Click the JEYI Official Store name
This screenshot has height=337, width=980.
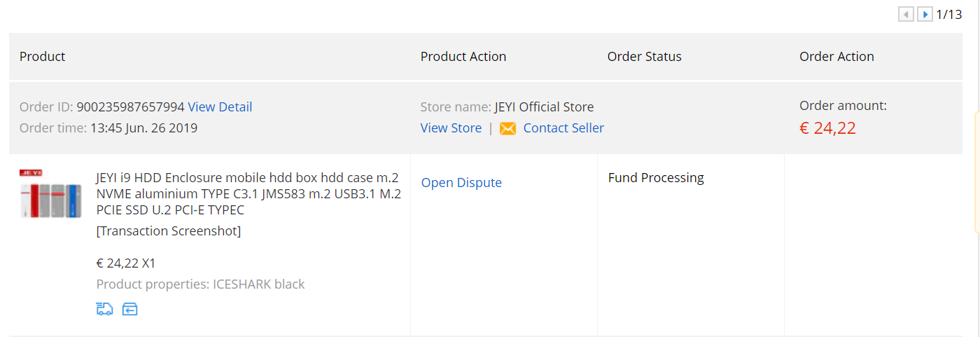[x=544, y=107]
